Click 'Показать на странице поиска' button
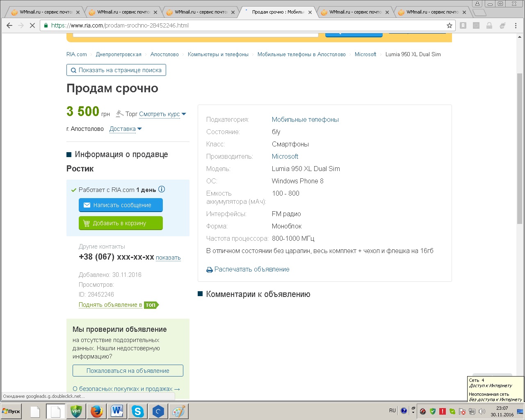 tap(116, 70)
